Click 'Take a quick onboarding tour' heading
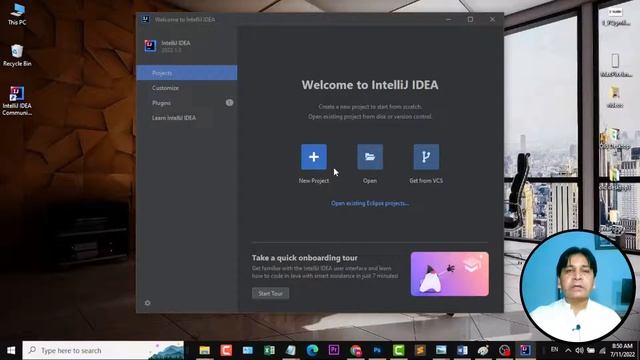 [x=304, y=258]
